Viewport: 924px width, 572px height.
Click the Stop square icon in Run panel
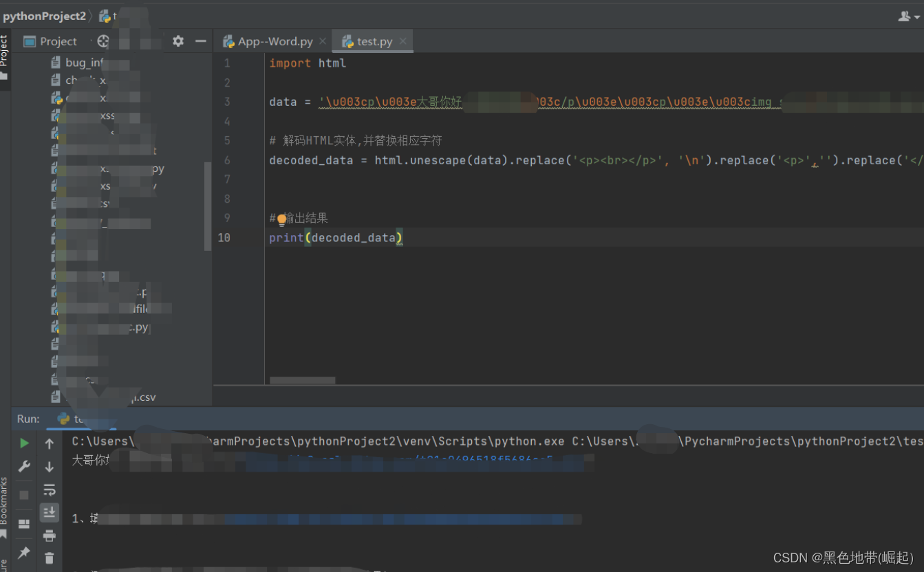point(24,495)
